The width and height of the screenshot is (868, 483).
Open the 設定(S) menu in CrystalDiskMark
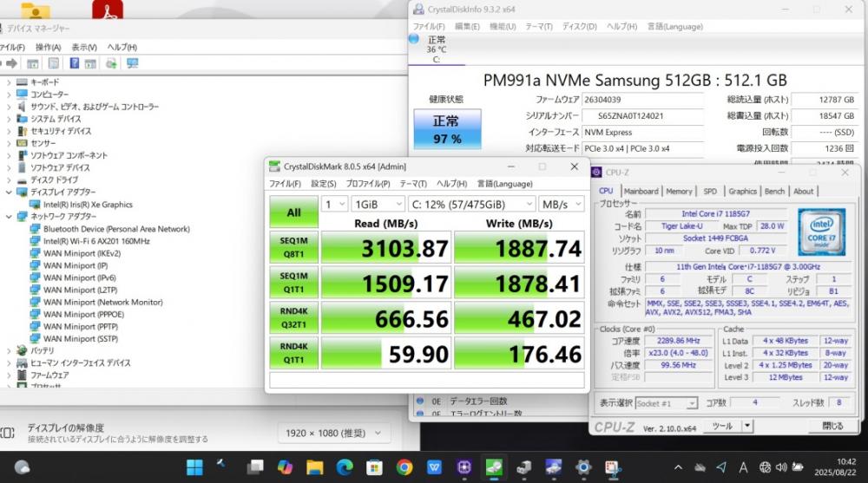click(x=324, y=184)
